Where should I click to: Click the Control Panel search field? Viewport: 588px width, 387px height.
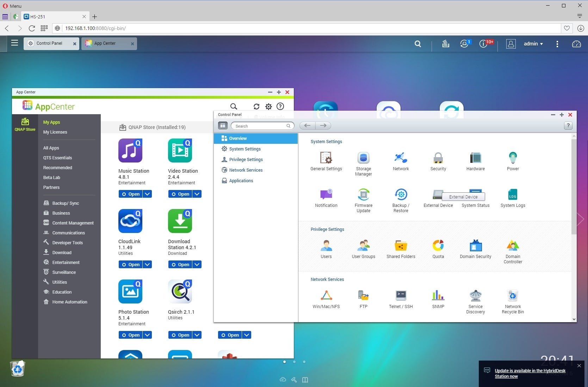click(262, 126)
